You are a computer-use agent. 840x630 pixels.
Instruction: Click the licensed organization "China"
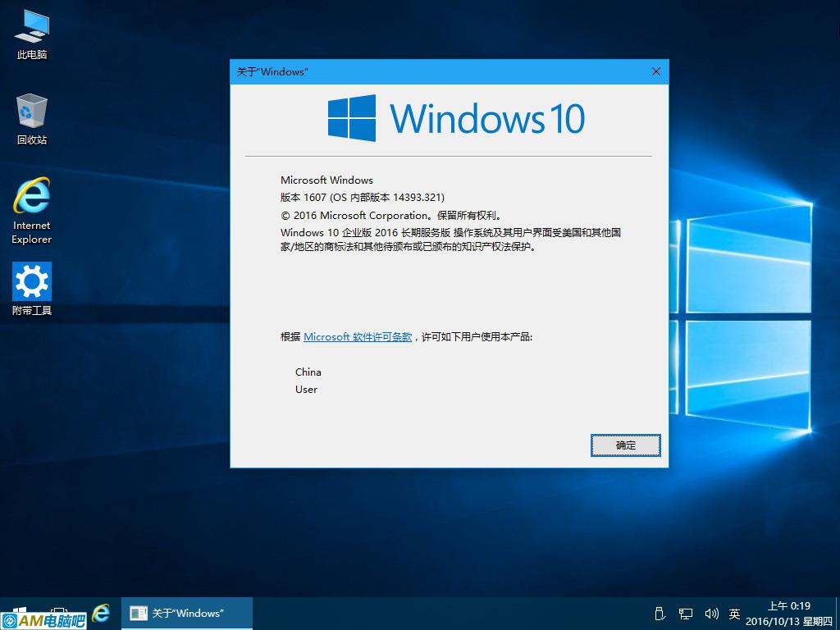click(x=308, y=372)
